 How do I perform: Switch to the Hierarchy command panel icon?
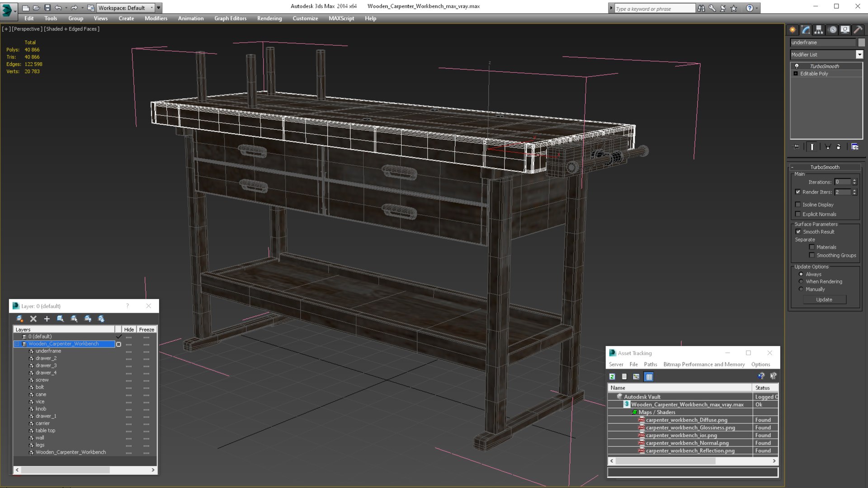click(819, 30)
